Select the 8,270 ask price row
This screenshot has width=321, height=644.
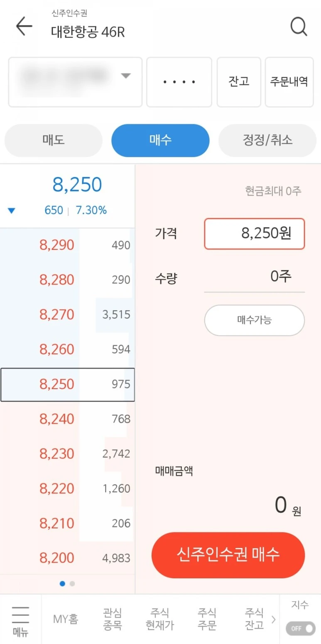67,315
